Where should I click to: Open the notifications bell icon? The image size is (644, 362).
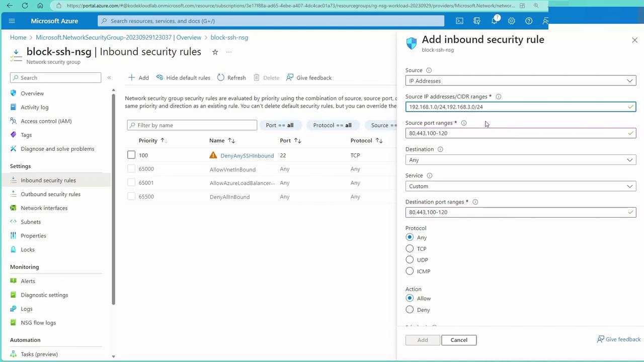pos(495,21)
